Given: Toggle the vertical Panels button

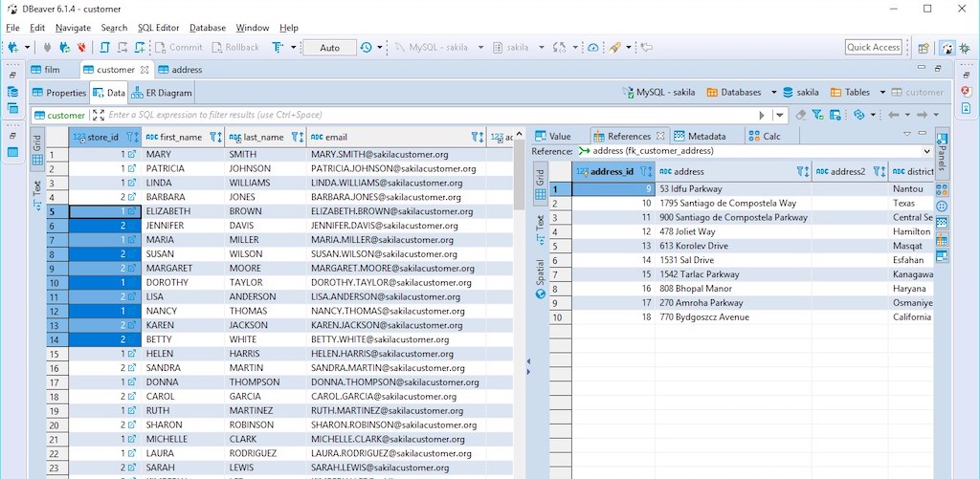Looking at the screenshot, I should (x=942, y=151).
